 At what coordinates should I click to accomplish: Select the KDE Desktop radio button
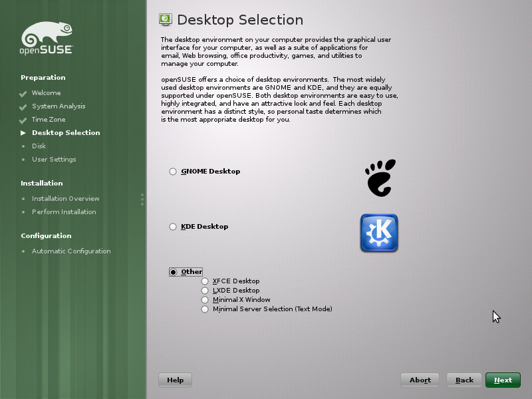click(173, 226)
